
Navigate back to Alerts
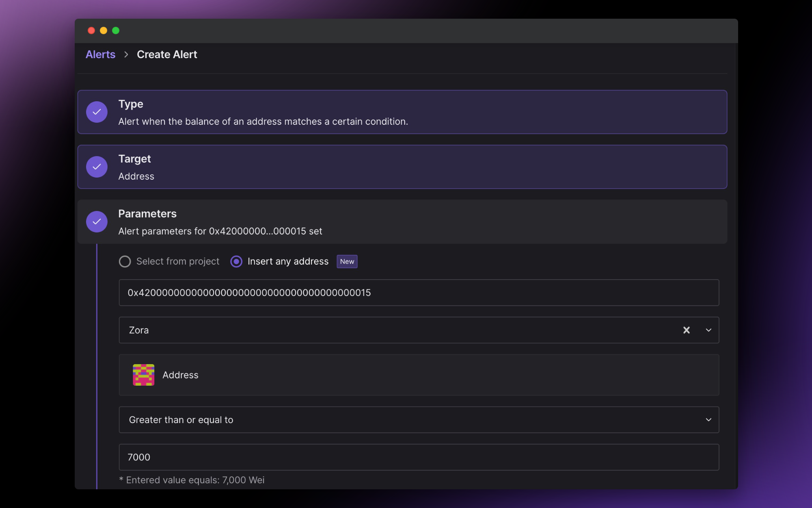tap(100, 54)
